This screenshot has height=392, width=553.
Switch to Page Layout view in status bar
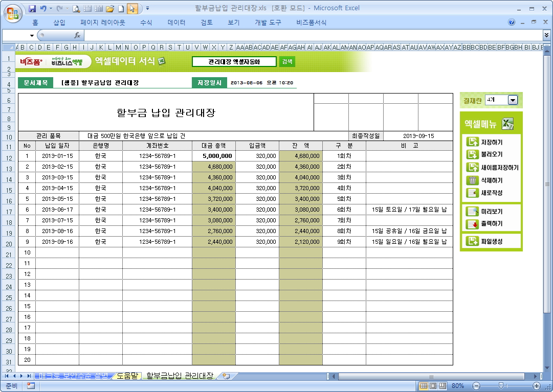point(432,386)
